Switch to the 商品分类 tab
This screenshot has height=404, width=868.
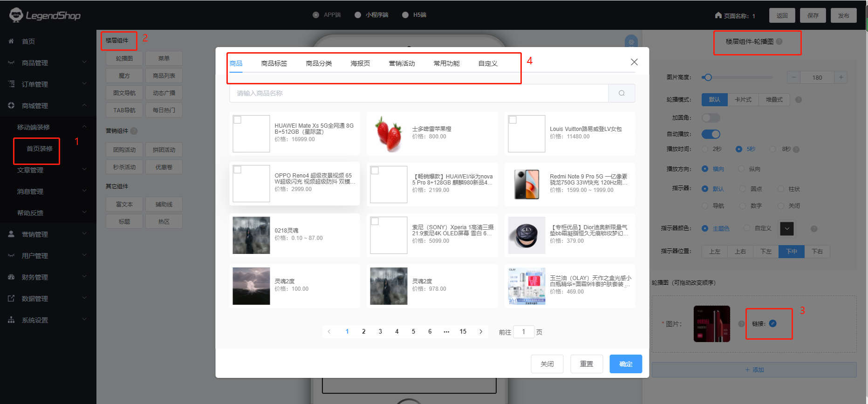(x=319, y=63)
